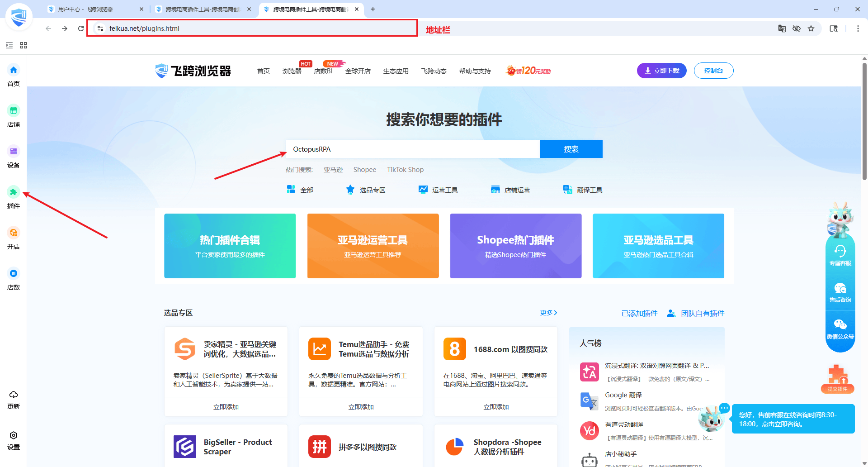Click 立即添加 under 卖家精灵 plugin
868x467 pixels.
(x=226, y=407)
